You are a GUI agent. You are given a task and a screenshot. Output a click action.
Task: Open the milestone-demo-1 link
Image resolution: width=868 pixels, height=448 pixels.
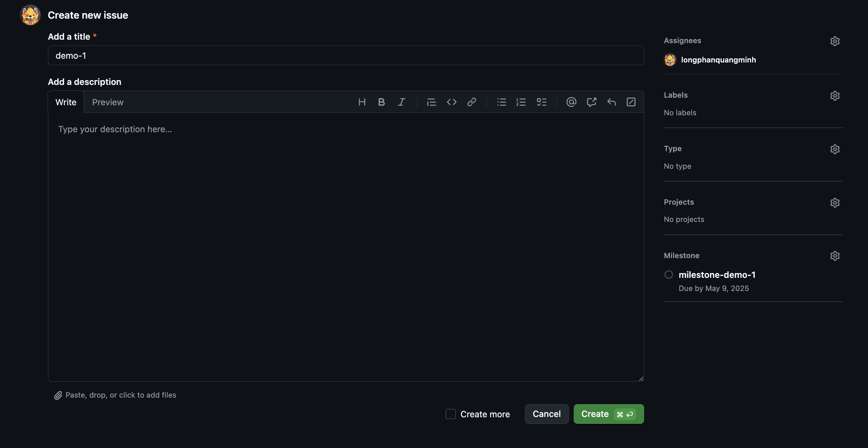(x=717, y=275)
